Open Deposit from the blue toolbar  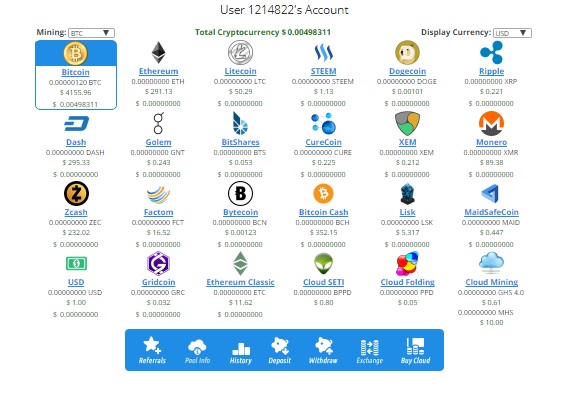(x=280, y=351)
